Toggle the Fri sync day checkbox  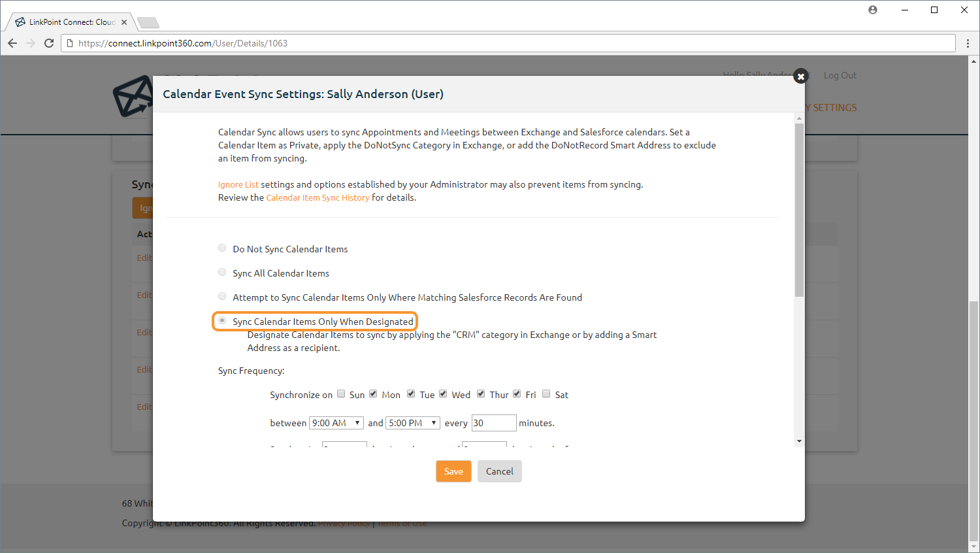517,394
